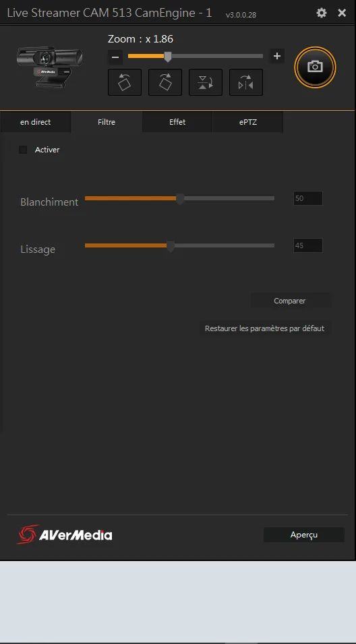
Task: Click the Zoom slider track
Action: 196,56
